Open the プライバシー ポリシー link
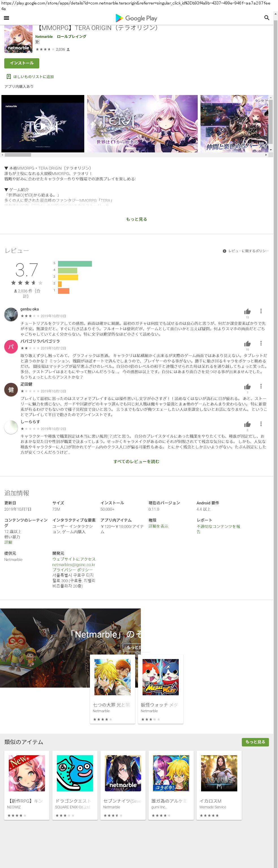The height and width of the screenshot is (868, 278). [x=72, y=570]
